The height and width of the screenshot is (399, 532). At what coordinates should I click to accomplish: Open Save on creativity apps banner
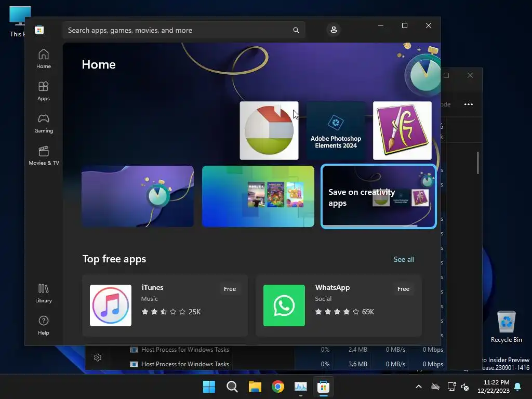pyautogui.click(x=378, y=196)
